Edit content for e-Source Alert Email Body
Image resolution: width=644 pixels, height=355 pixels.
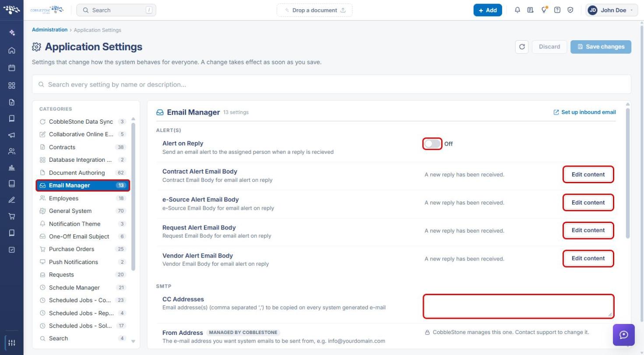(588, 202)
